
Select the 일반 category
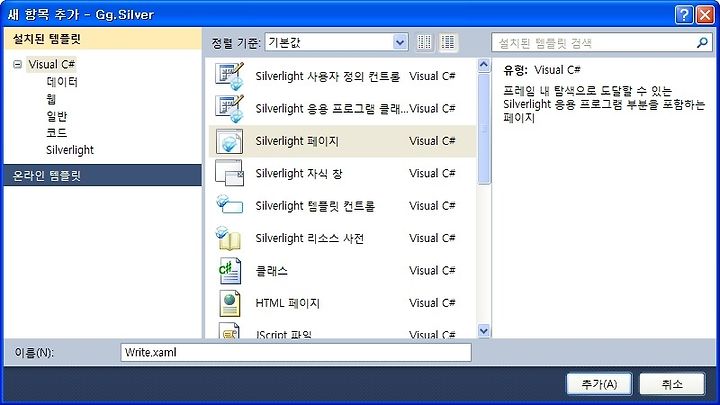(56, 116)
